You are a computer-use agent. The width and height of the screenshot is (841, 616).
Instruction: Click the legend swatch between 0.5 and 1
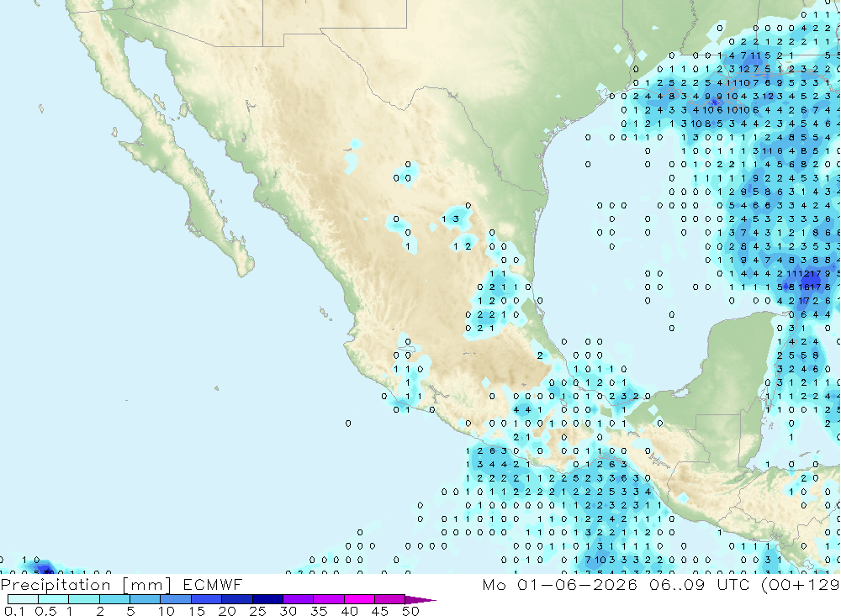pos(54,599)
